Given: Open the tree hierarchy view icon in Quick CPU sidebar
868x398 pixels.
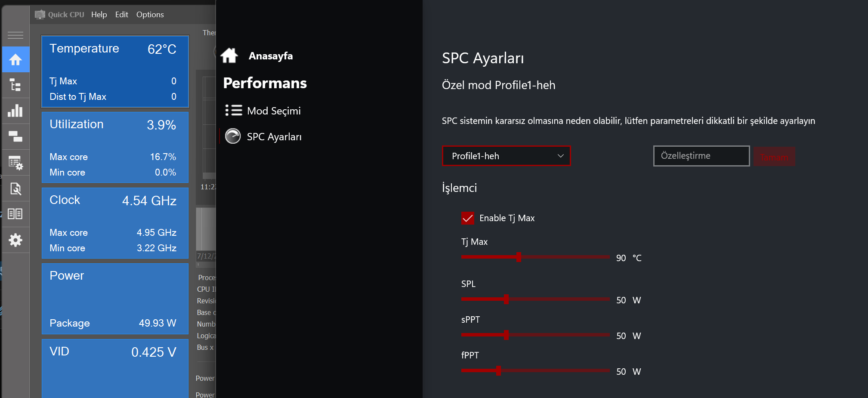Looking at the screenshot, I should (15, 85).
